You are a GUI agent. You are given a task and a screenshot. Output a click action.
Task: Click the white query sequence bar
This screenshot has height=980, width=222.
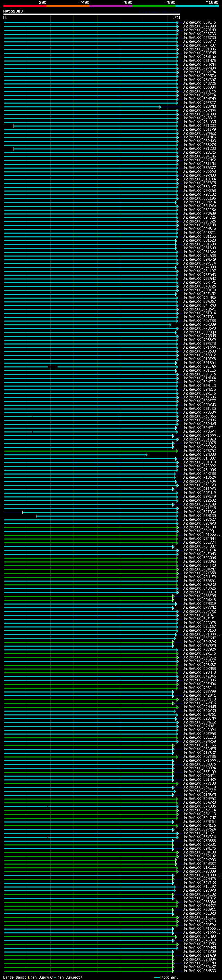point(92,15)
